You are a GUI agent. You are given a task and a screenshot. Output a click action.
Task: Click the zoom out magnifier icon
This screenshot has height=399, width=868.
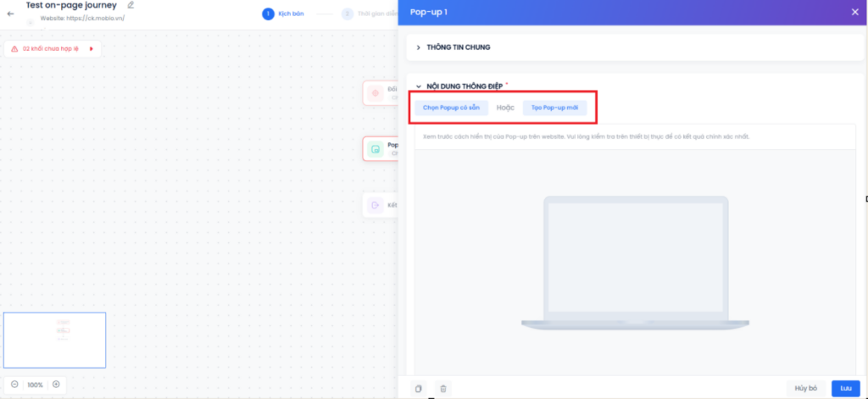coord(14,385)
